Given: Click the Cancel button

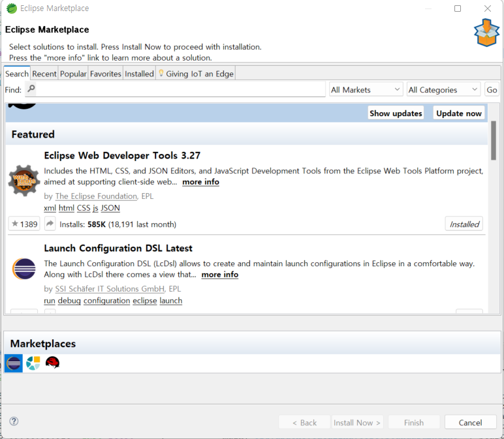Looking at the screenshot, I should 470,422.
